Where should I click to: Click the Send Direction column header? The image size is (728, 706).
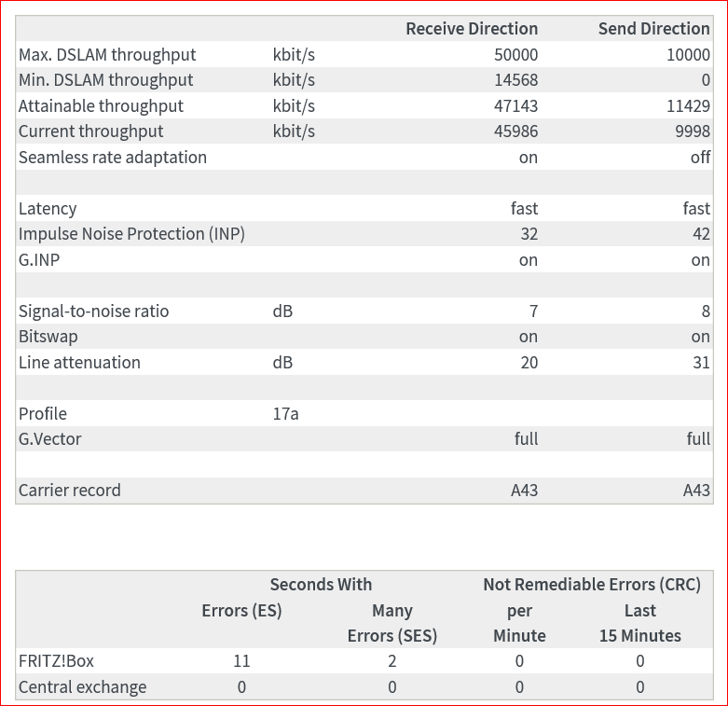tap(653, 29)
